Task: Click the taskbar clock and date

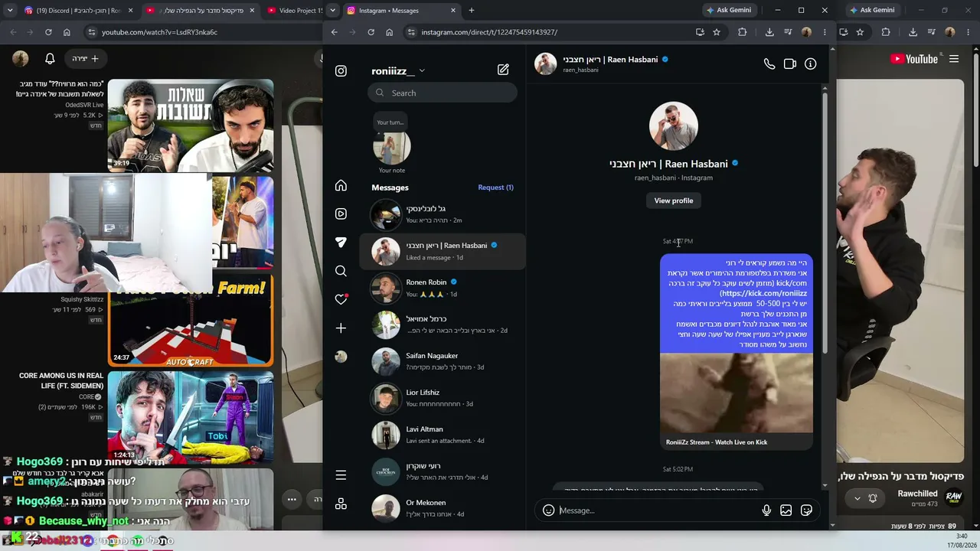Action: pyautogui.click(x=962, y=540)
